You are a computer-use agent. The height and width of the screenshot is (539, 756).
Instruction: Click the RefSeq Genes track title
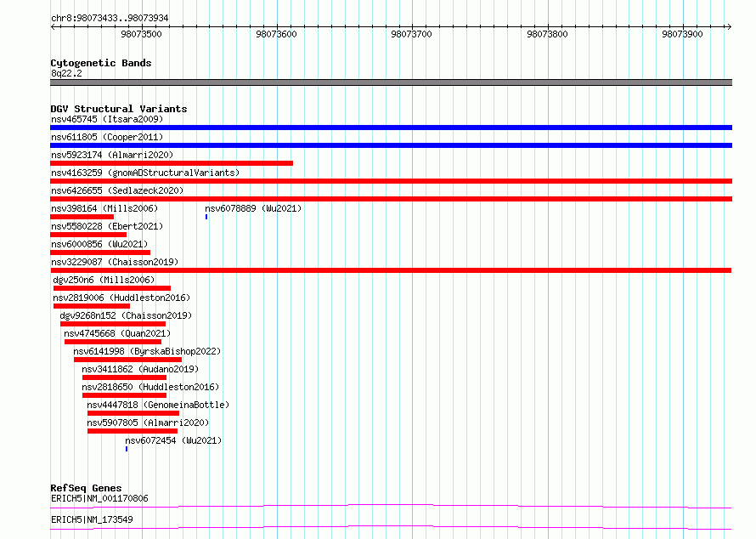click(86, 488)
